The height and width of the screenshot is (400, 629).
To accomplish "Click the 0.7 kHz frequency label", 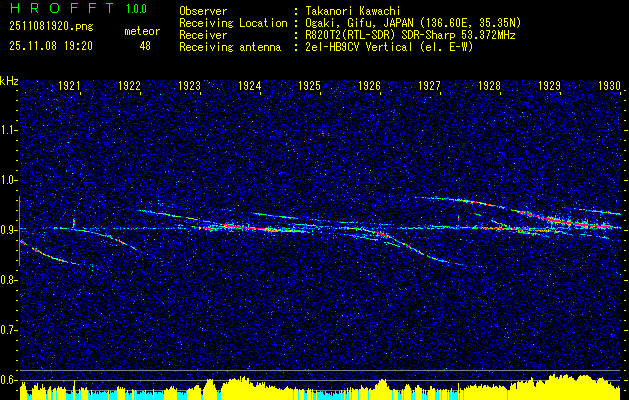I will click(x=8, y=330).
